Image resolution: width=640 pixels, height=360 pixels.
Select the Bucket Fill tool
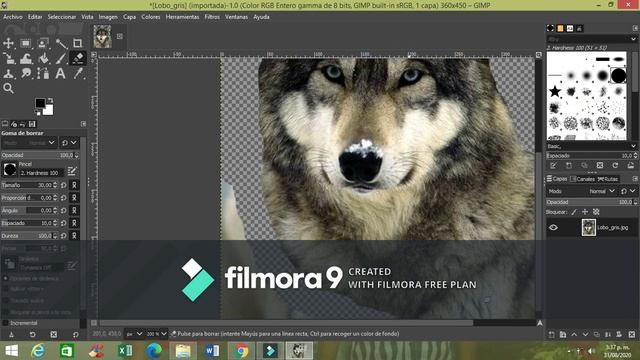[43, 58]
